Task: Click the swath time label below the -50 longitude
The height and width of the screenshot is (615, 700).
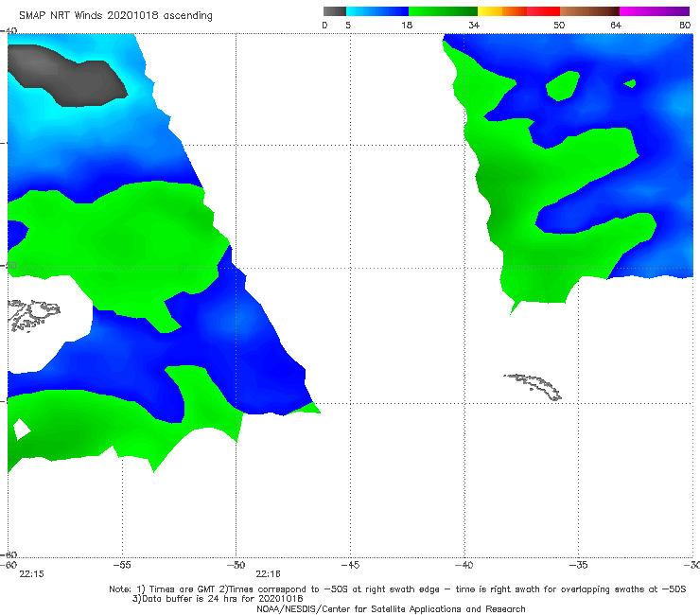Action: [x=268, y=574]
